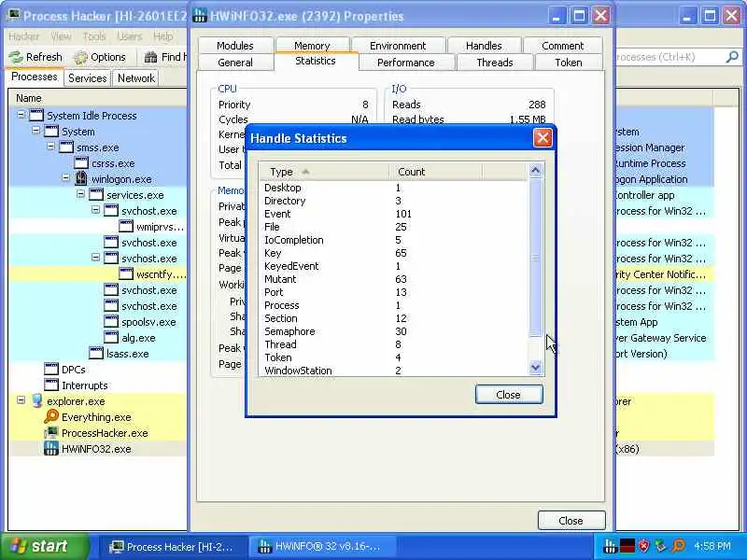Select the explorer.exe process icon
Screen dimensions: 747x560
coord(36,401)
